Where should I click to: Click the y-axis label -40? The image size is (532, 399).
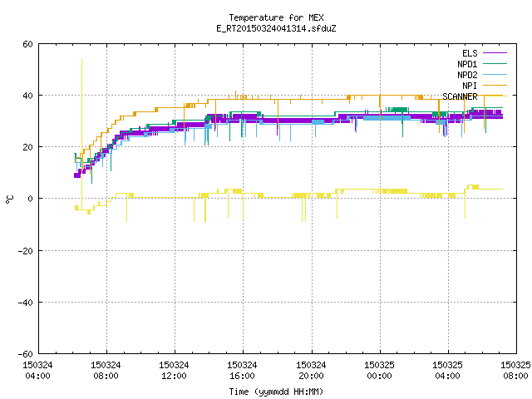click(26, 303)
